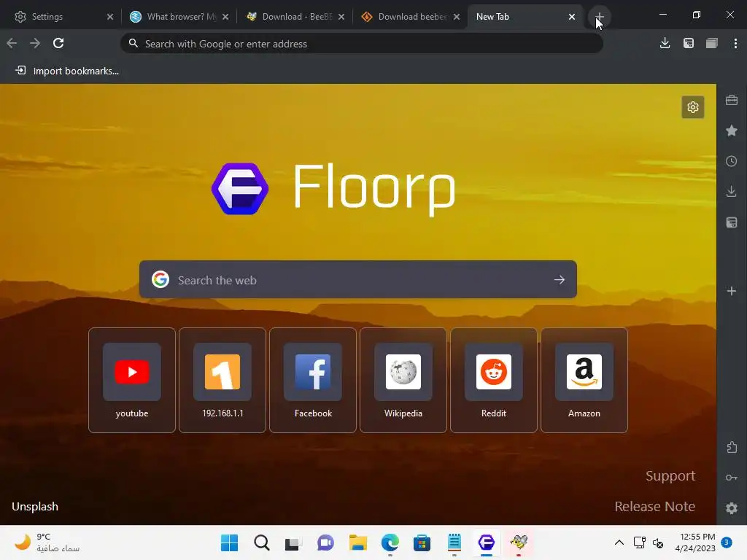Open the Wikipedia shortcut tile
Screen dimensions: 747x560
click(x=403, y=380)
